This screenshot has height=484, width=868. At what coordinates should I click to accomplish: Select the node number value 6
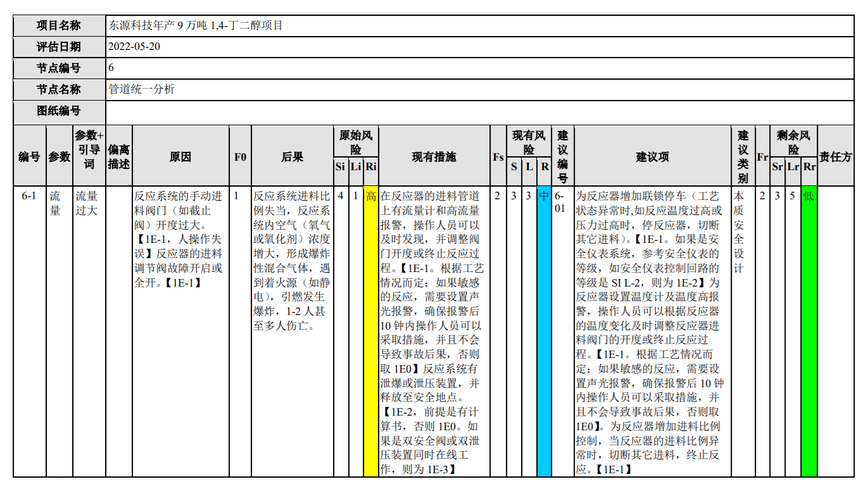111,68
